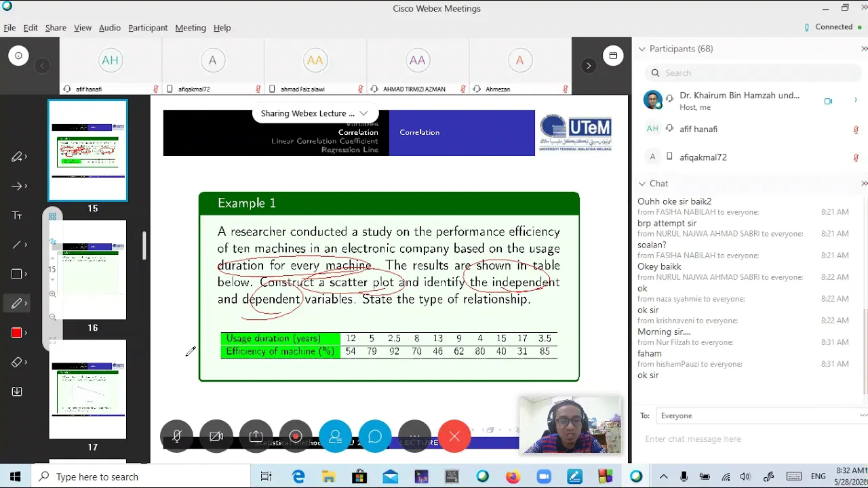
Task: Select the Text annotation tool
Action: coord(17,216)
